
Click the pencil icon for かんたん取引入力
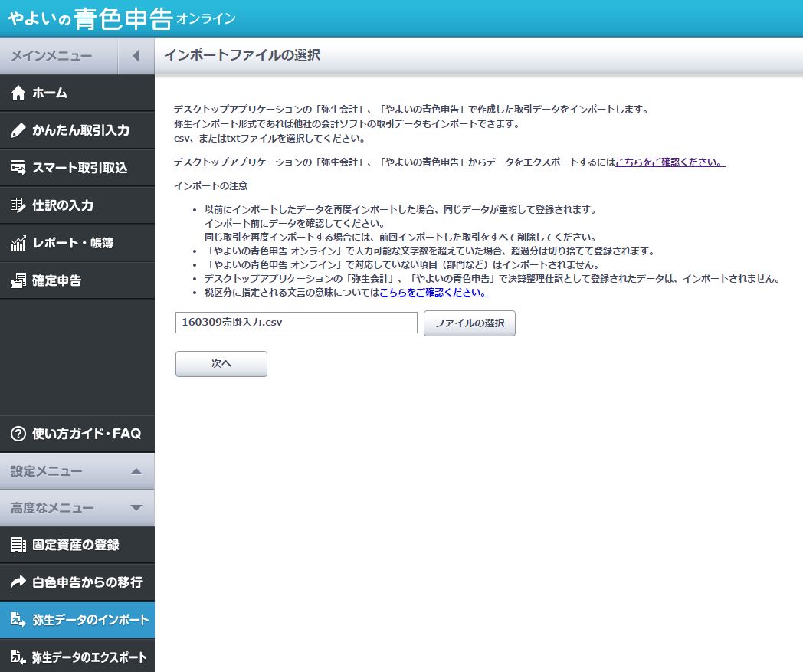point(18,130)
